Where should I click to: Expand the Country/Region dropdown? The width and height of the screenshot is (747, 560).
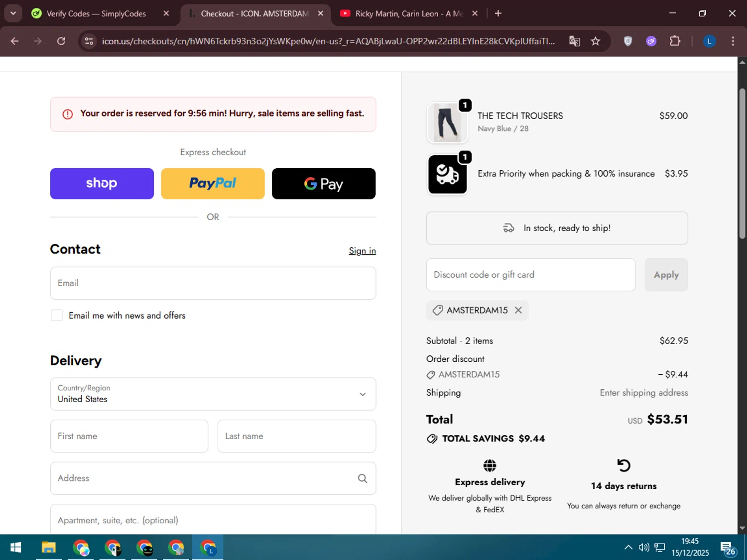coord(213,394)
